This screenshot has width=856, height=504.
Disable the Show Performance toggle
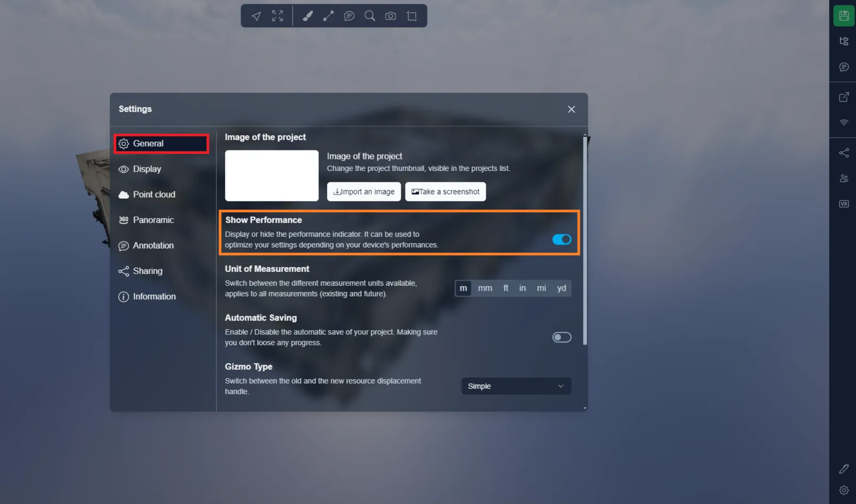pos(561,240)
